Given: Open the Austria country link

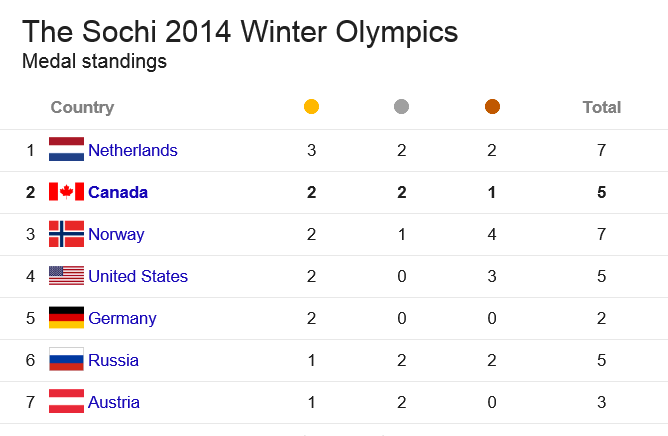Looking at the screenshot, I should point(114,402).
